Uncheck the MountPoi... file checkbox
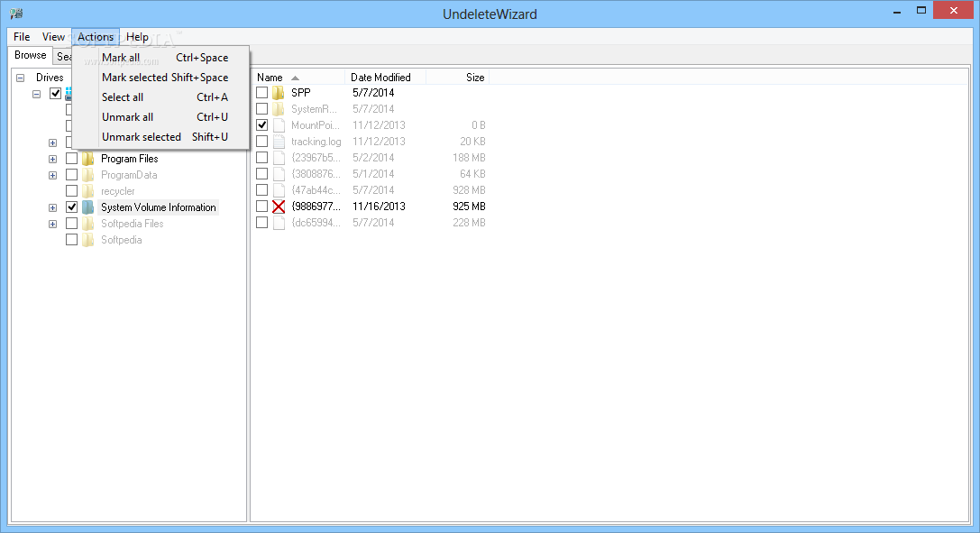 tap(261, 125)
